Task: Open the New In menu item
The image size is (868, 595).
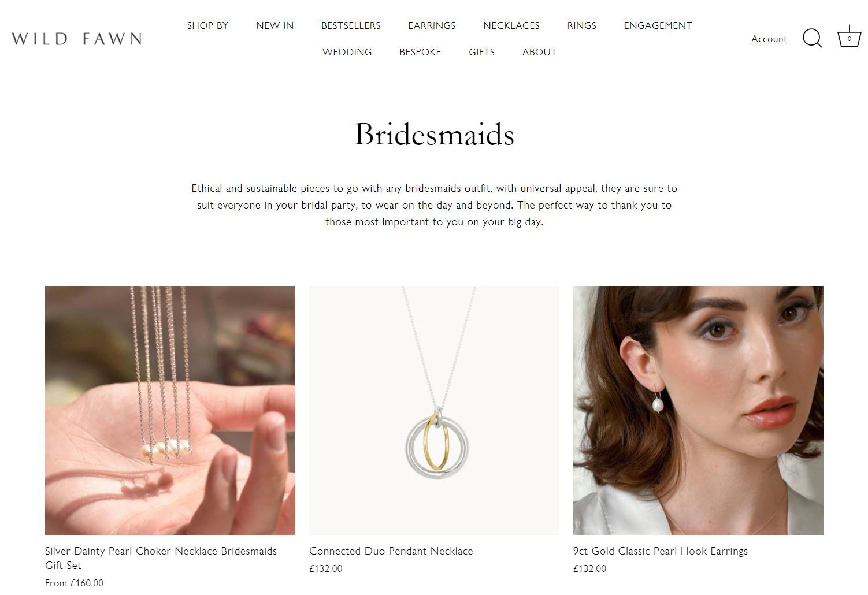Action: tap(275, 25)
